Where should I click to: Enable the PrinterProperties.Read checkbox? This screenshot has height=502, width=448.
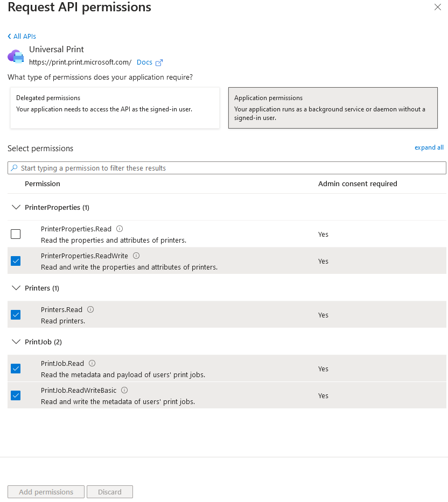(x=16, y=234)
